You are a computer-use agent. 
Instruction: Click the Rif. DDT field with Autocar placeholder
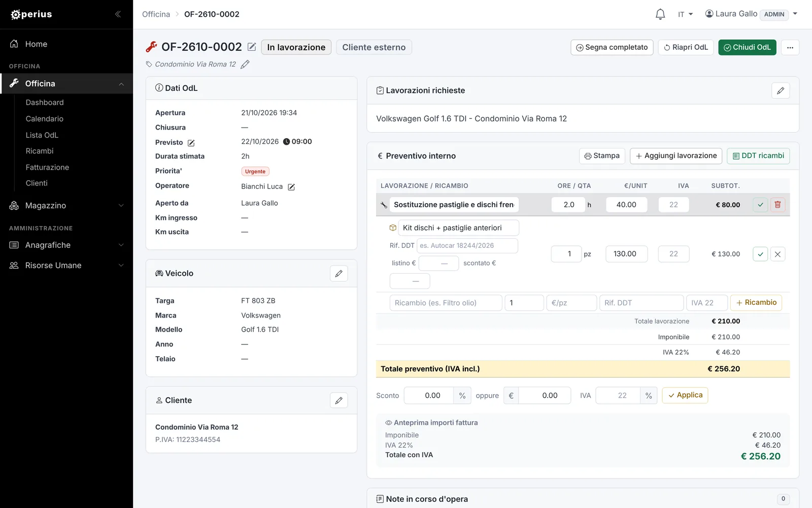click(x=467, y=246)
